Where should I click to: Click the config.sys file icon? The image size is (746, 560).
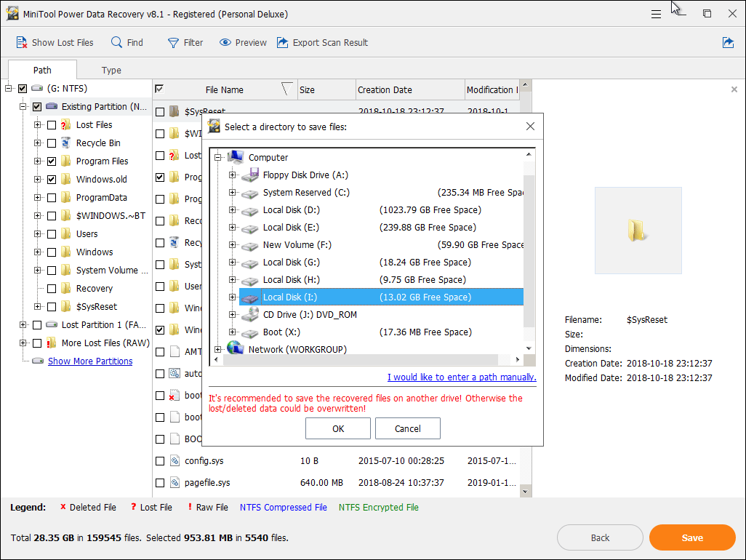click(x=175, y=460)
